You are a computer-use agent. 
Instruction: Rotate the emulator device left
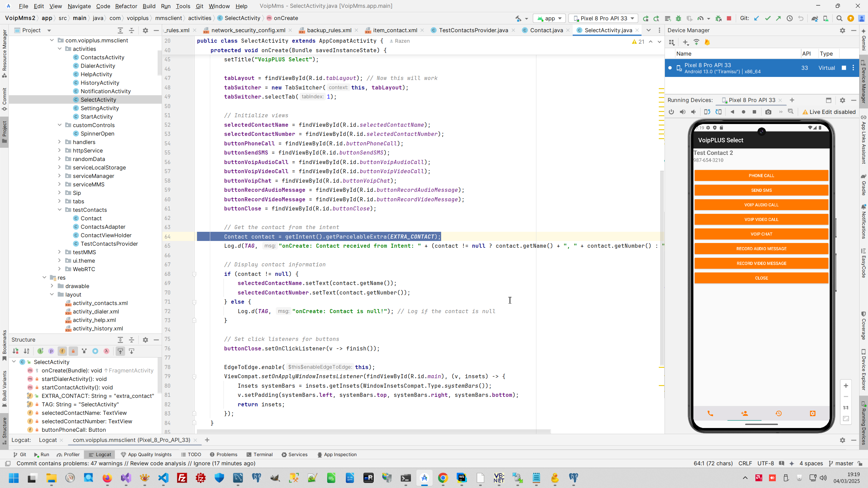pos(707,112)
